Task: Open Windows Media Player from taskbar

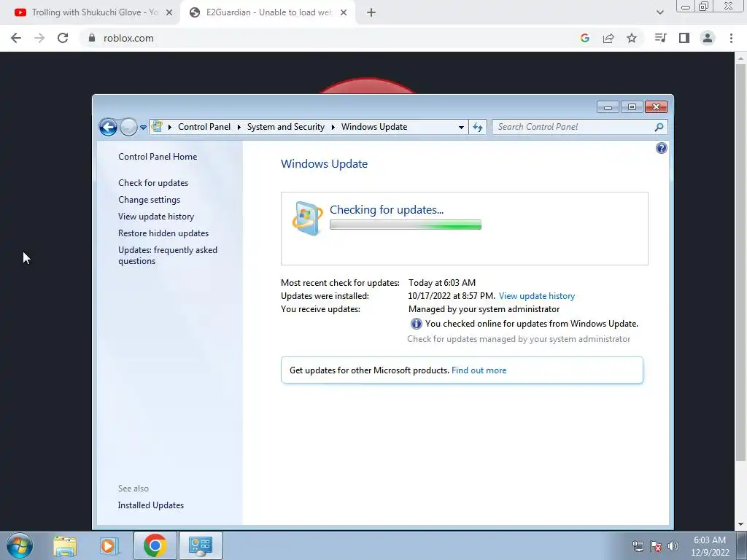Action: 109,545
